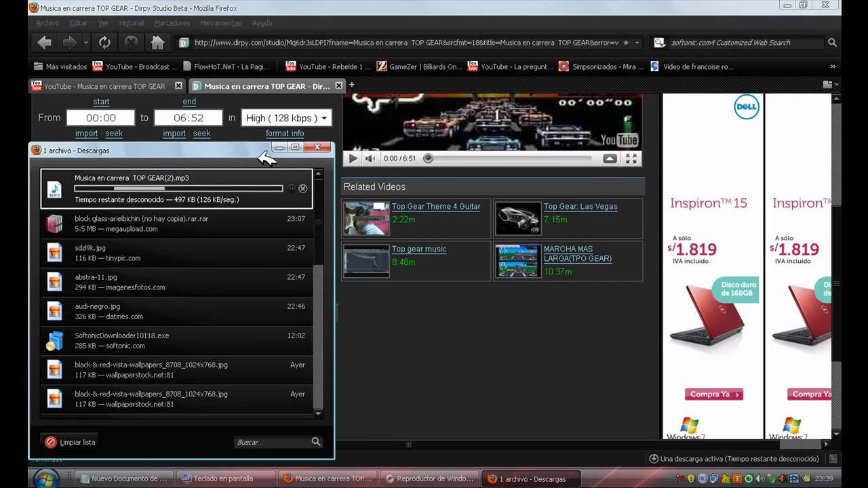The height and width of the screenshot is (488, 868).
Task: Click the video player pop-up arrow button
Action: point(610,159)
